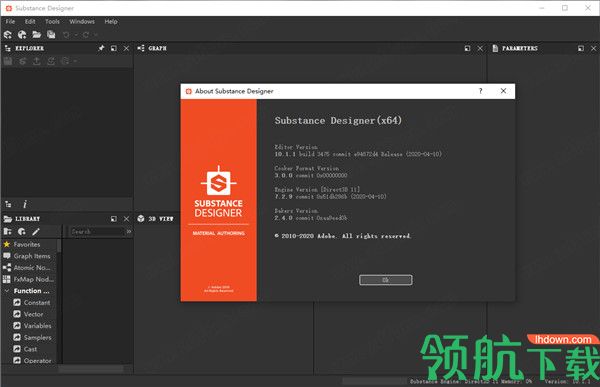Screen dimensions: 600x387
Task: Click the Library Search field
Action: pyautogui.click(x=97, y=232)
